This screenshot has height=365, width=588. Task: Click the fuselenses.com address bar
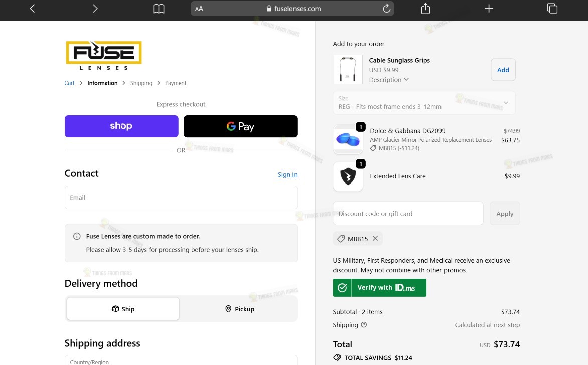[x=292, y=8]
